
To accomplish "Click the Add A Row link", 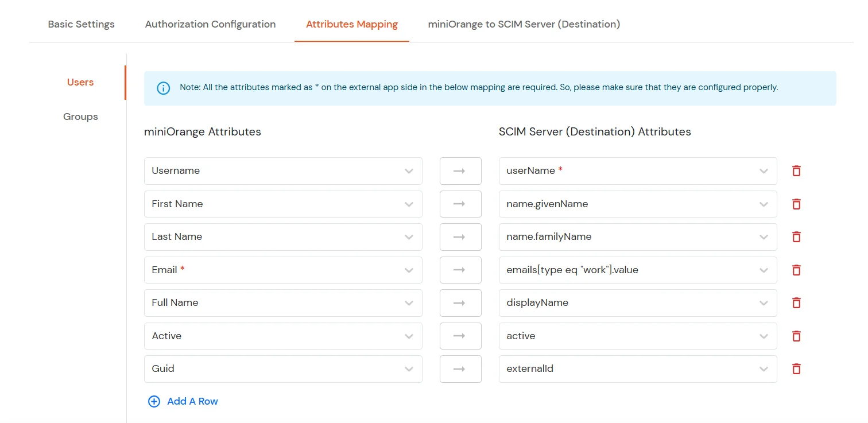I will 192,401.
